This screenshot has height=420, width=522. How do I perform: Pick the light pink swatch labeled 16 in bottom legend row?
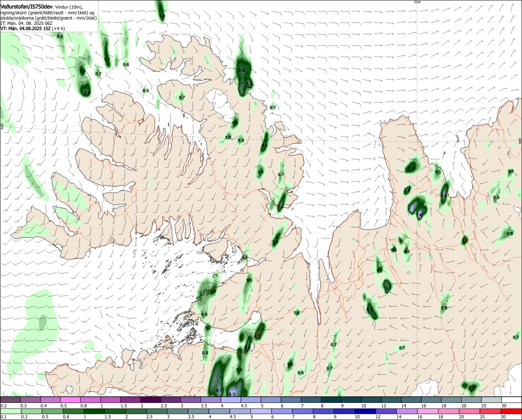click(428, 411)
